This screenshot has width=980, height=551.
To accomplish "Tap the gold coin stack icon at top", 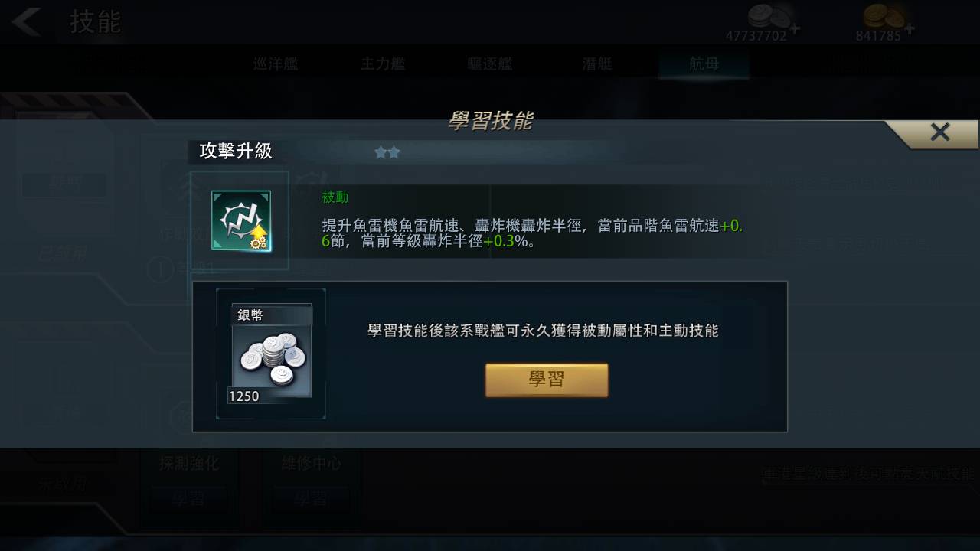I will click(884, 16).
